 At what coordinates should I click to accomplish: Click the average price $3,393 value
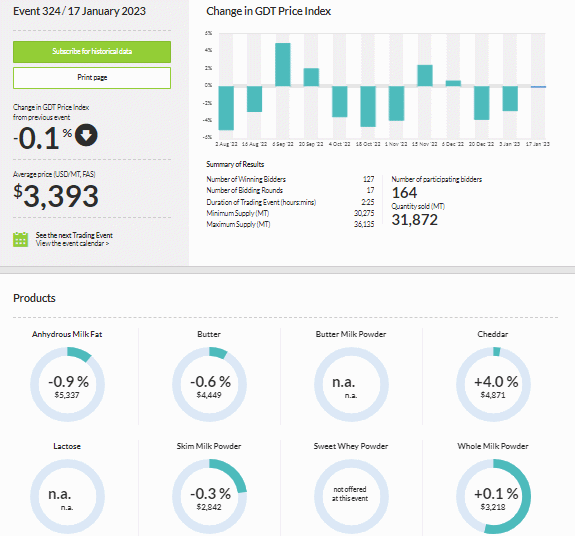(x=56, y=196)
